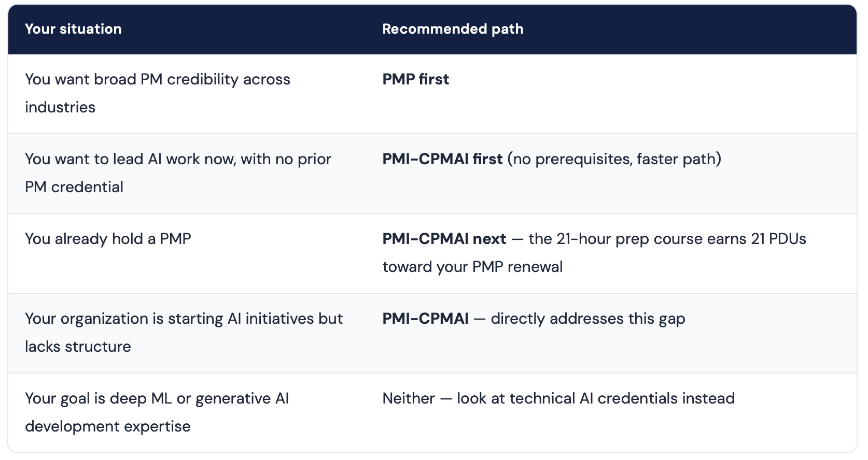Click "(no prerequisites, faster path)" note

click(614, 159)
